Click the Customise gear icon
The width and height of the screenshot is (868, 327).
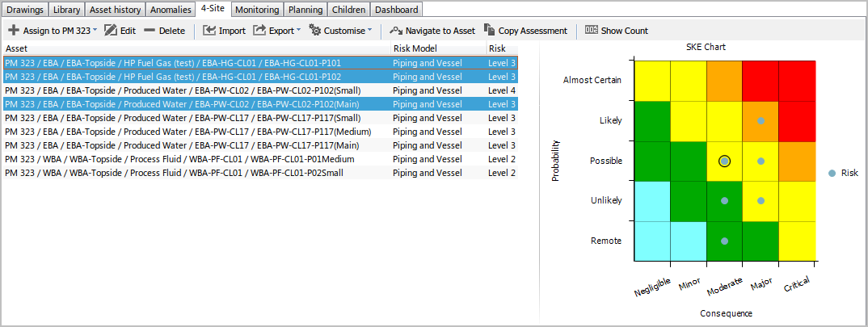314,31
